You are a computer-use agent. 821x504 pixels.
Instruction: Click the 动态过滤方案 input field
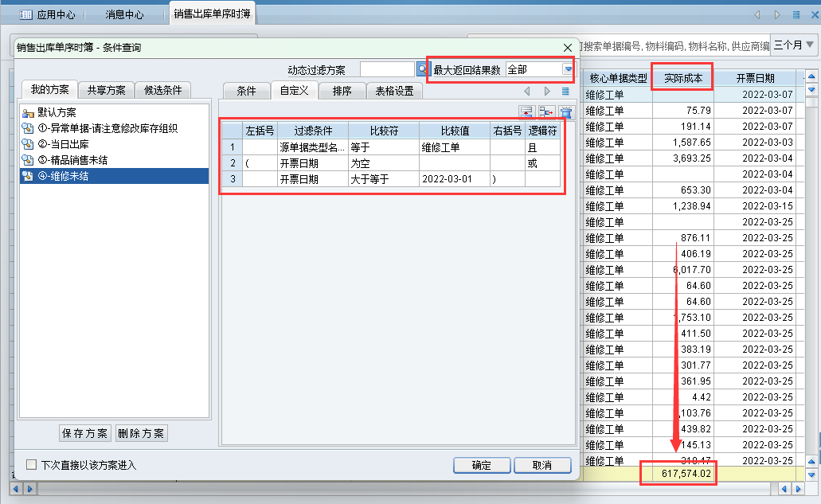pos(387,69)
